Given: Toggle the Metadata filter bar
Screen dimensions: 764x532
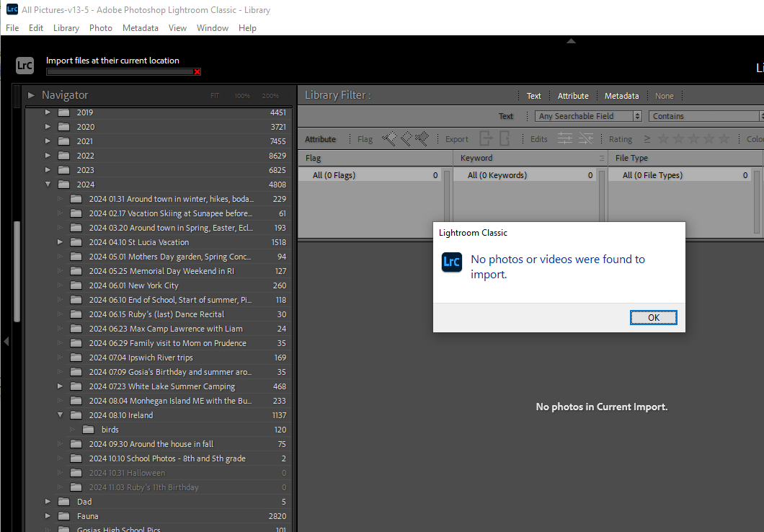Looking at the screenshot, I should pyautogui.click(x=621, y=95).
